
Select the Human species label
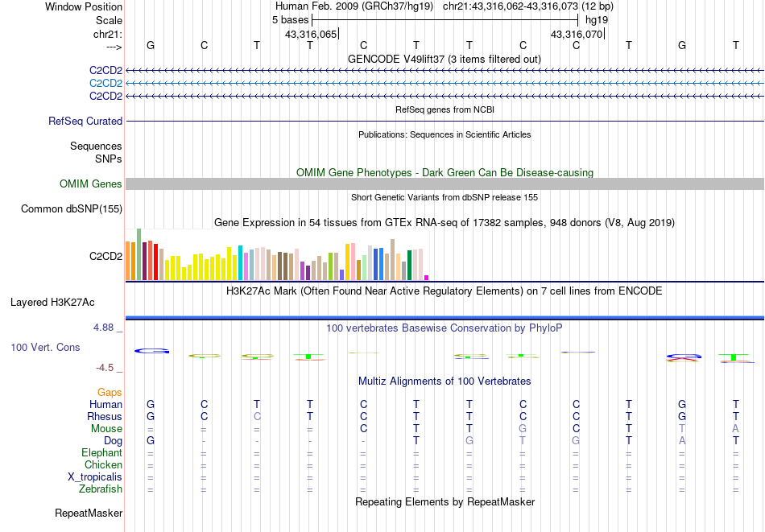105,404
